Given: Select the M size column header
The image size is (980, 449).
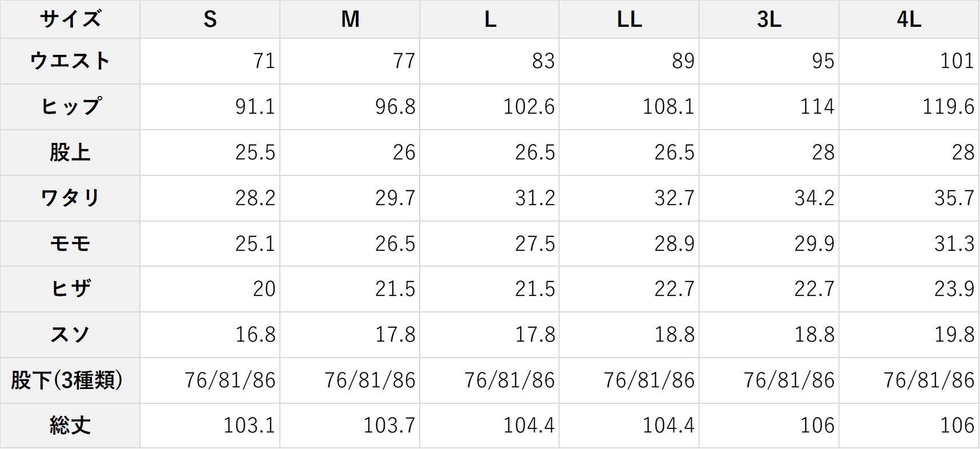Looking at the screenshot, I should tap(350, 19).
